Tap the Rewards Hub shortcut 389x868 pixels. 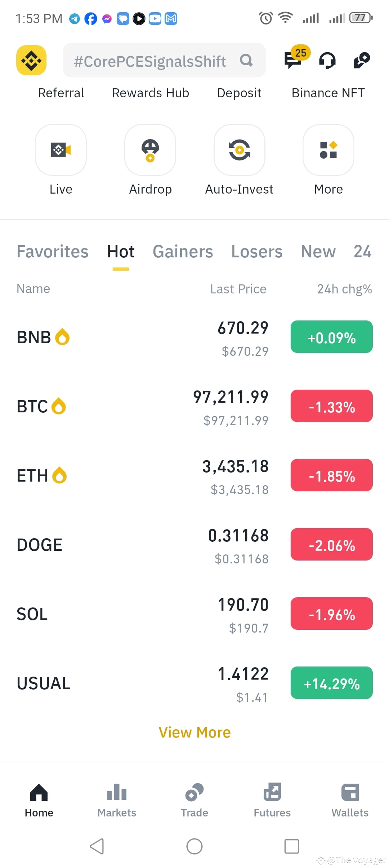point(151,93)
